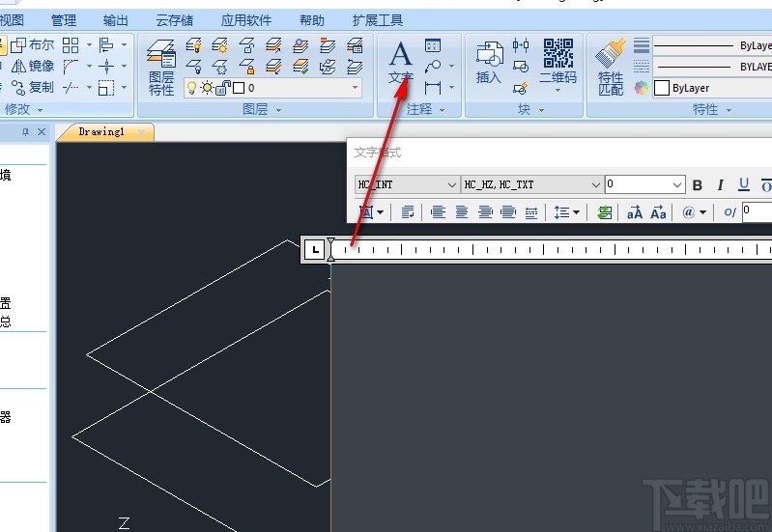This screenshot has width=772, height=532.
Task: Click the fillet arc icon
Action: coord(71,67)
